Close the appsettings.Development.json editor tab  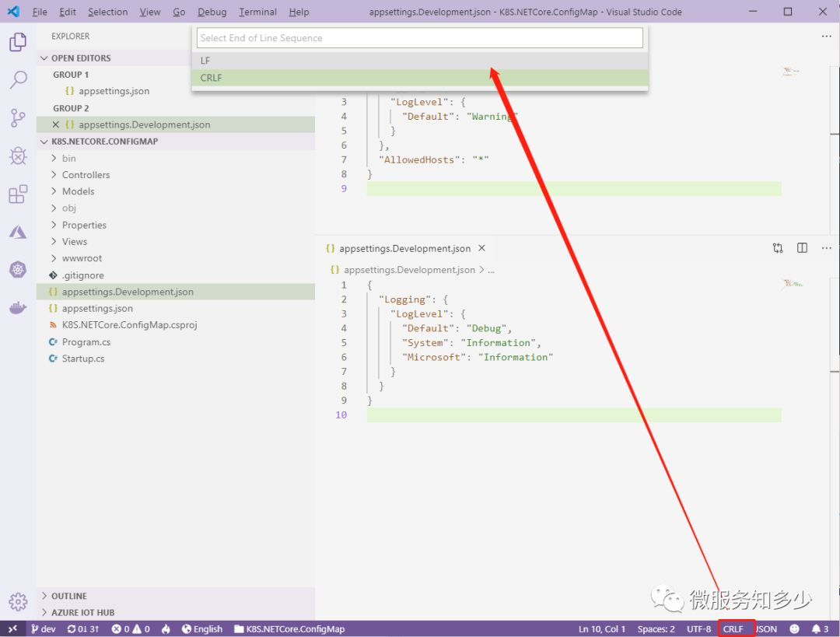[481, 248]
